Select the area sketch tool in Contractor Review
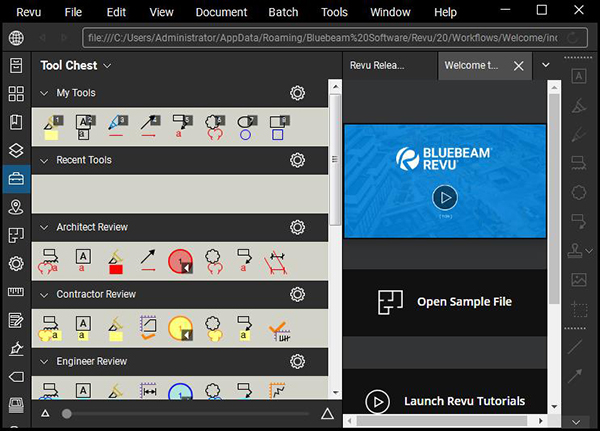Image resolution: width=600 pixels, height=431 pixels. pos(148,328)
